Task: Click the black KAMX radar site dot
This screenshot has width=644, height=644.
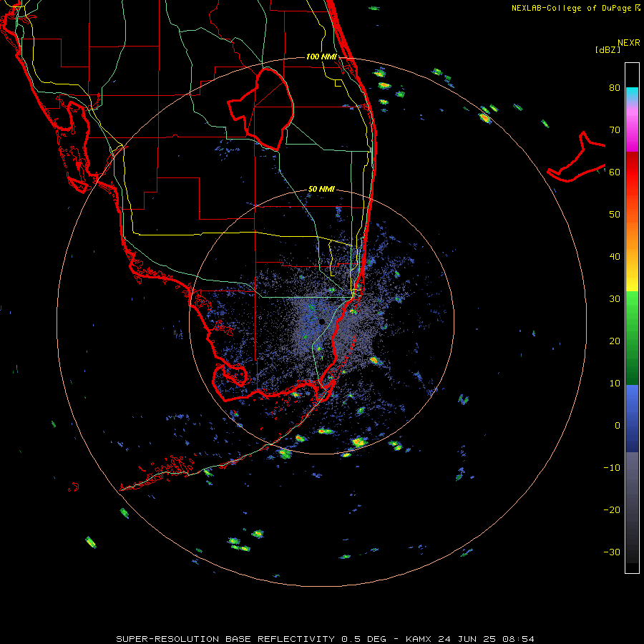Action: click(x=321, y=321)
